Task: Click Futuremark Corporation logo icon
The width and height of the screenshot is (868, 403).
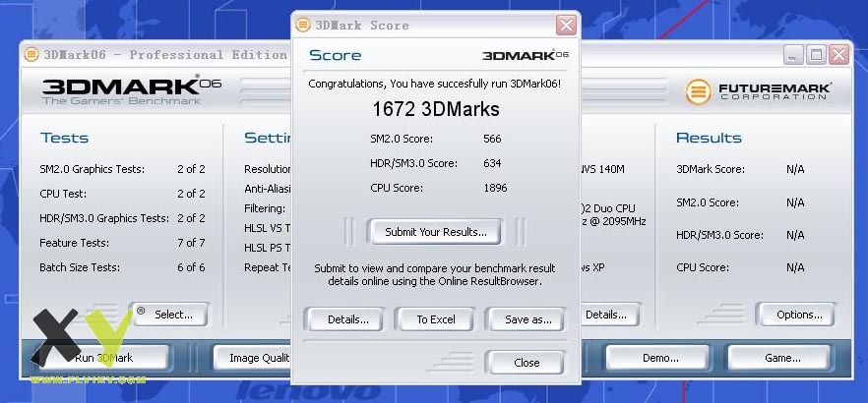Action: pyautogui.click(x=698, y=91)
